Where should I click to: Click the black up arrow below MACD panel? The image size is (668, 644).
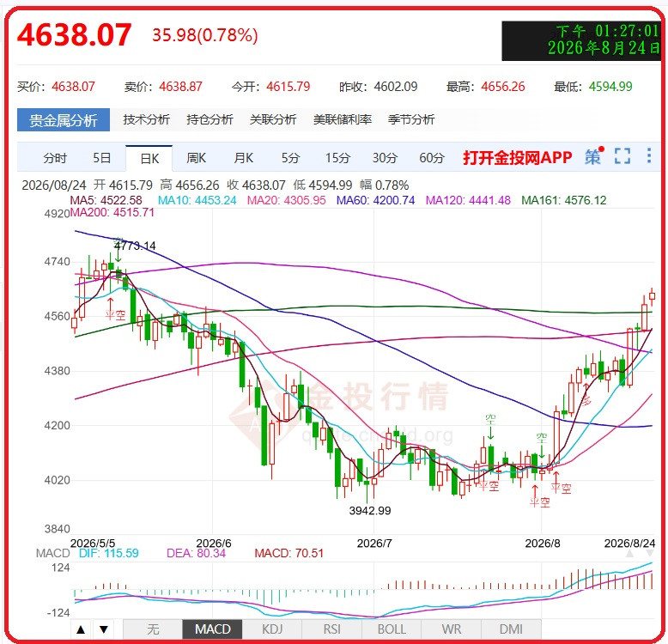(x=81, y=629)
